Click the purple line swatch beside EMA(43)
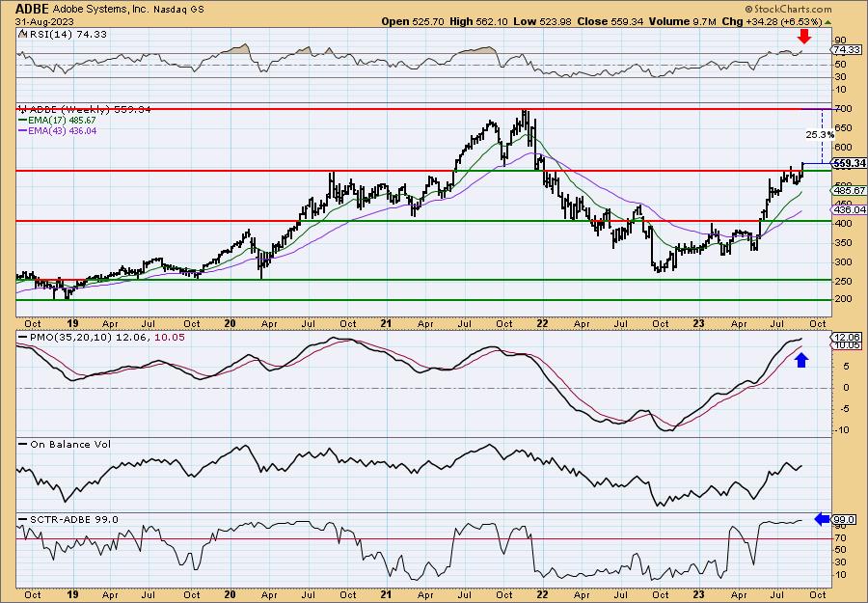The height and width of the screenshot is (603, 868). pyautogui.click(x=23, y=131)
